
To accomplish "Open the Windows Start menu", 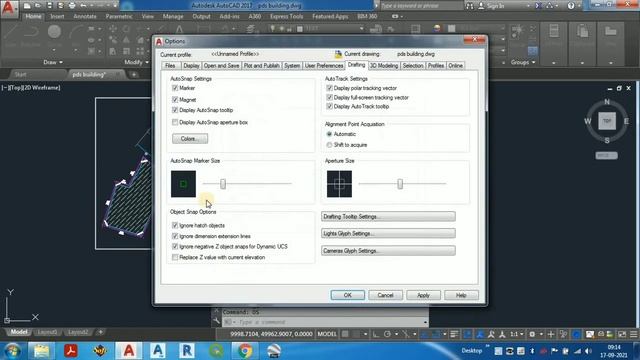I will click(x=12, y=351).
